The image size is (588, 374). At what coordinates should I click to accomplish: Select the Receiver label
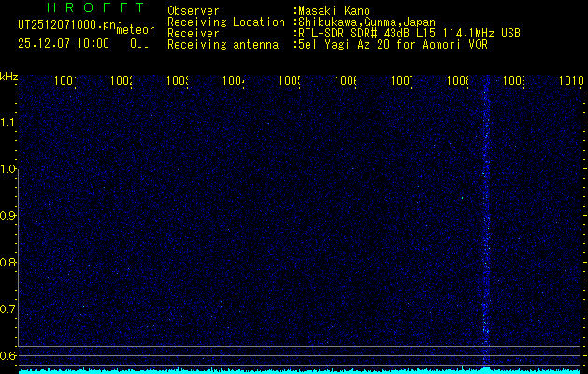coord(194,34)
